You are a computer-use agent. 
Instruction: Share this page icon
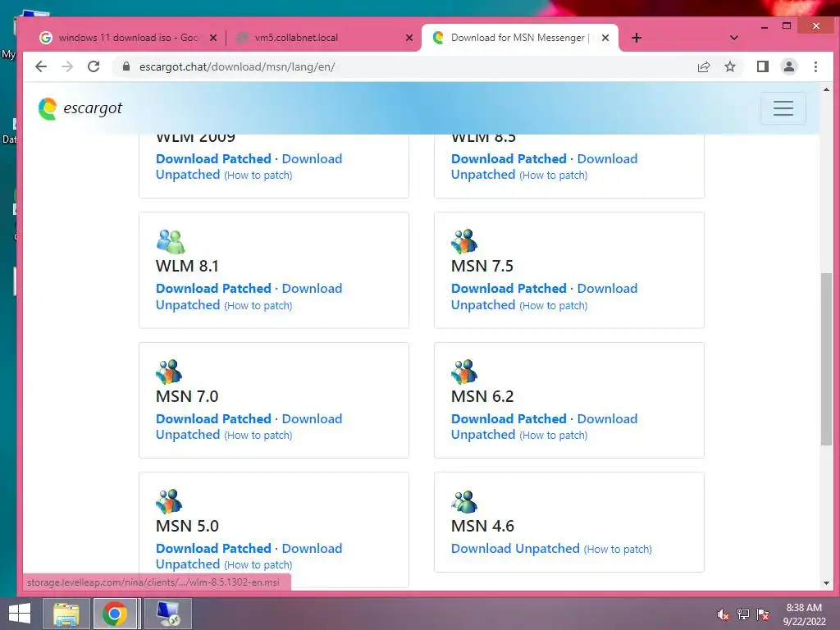pos(704,66)
